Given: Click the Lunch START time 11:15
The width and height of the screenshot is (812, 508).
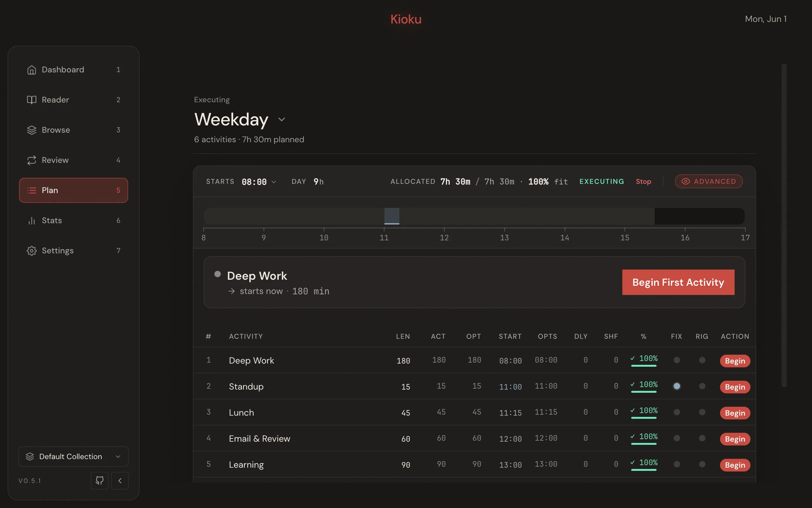Looking at the screenshot, I should click(510, 413).
